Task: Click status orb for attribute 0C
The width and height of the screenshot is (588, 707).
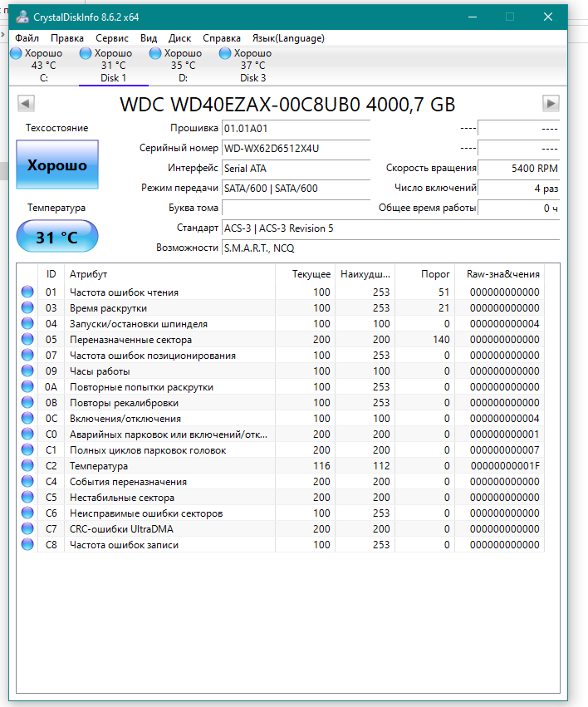Action: pos(27,418)
